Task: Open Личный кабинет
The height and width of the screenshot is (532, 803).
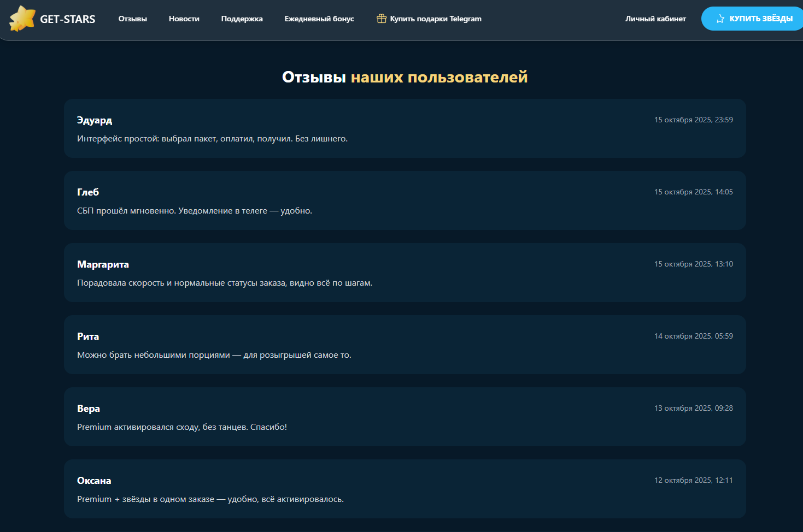Action: 655,19
